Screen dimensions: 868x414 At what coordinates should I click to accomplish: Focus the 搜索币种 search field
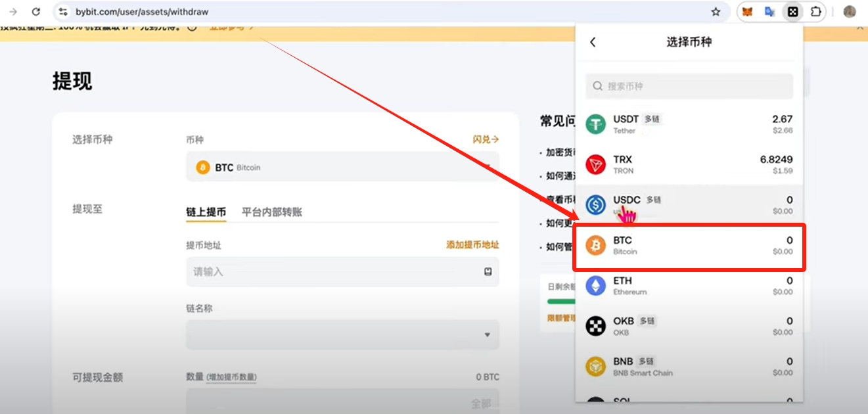689,86
